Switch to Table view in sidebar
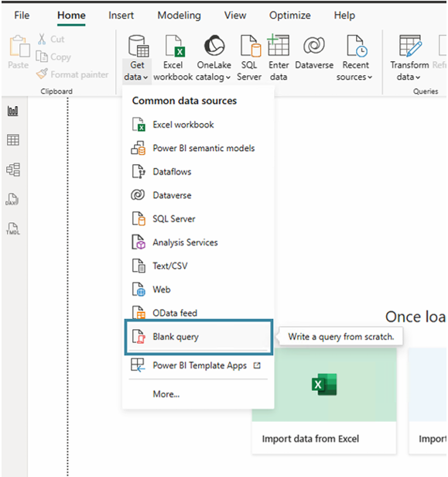The height and width of the screenshot is (477, 448). [x=12, y=140]
